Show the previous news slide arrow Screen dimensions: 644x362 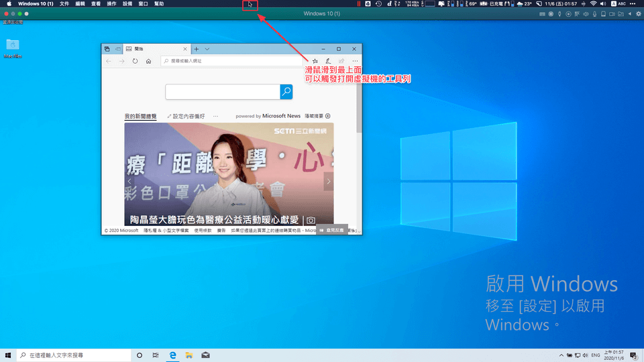pyautogui.click(x=129, y=181)
